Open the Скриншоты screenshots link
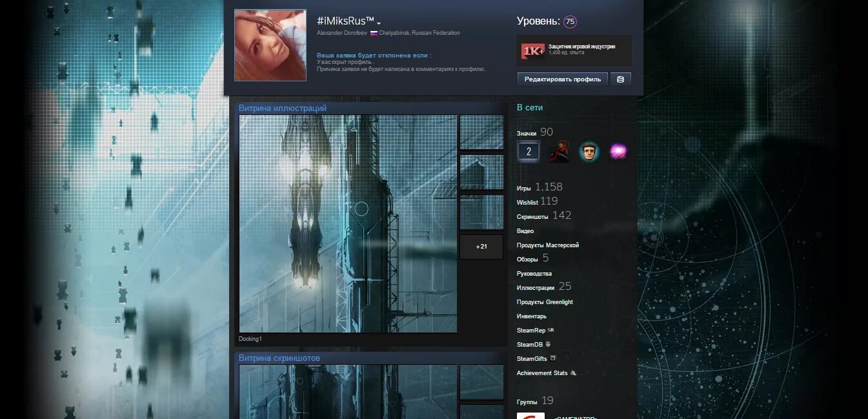868x419 pixels. coord(532,216)
